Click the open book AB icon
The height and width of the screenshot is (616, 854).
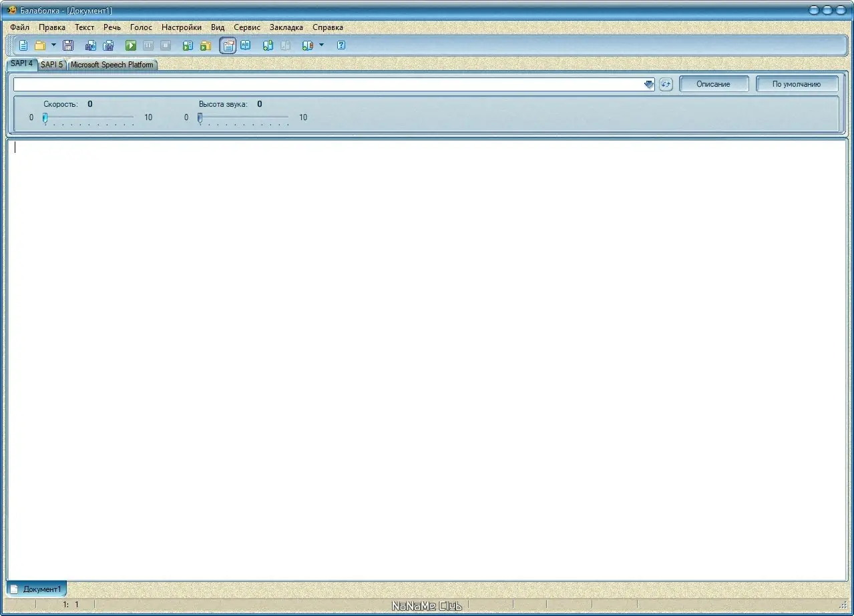tap(246, 45)
